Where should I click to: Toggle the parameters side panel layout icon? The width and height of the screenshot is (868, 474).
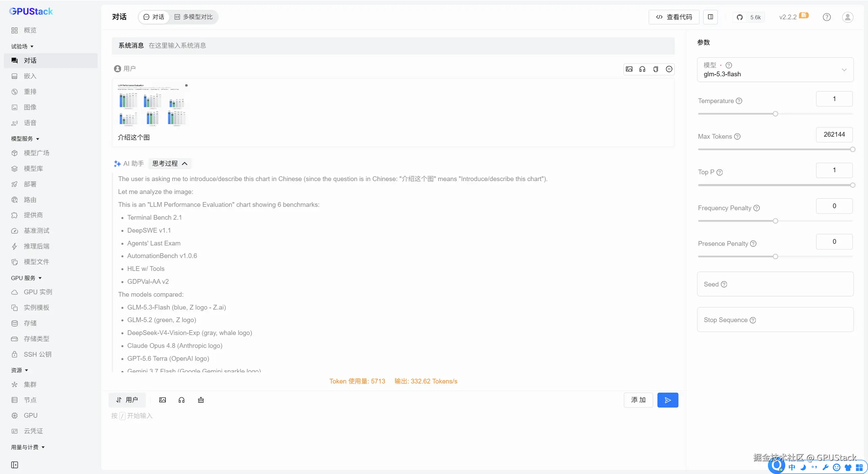(710, 17)
